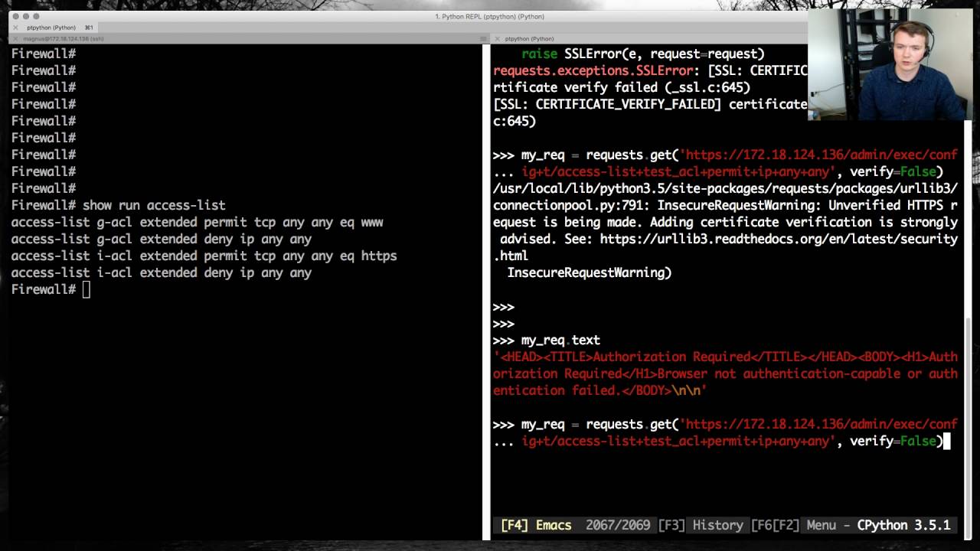Viewport: 980px width, 551px height.
Task: Close the right ptpython (Python) pane
Action: 498,38
